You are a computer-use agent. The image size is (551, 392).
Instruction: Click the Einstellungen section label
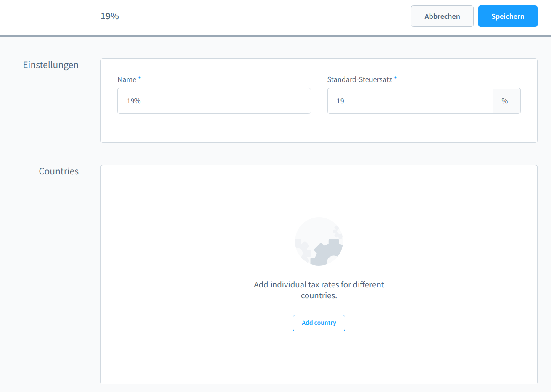(x=50, y=65)
